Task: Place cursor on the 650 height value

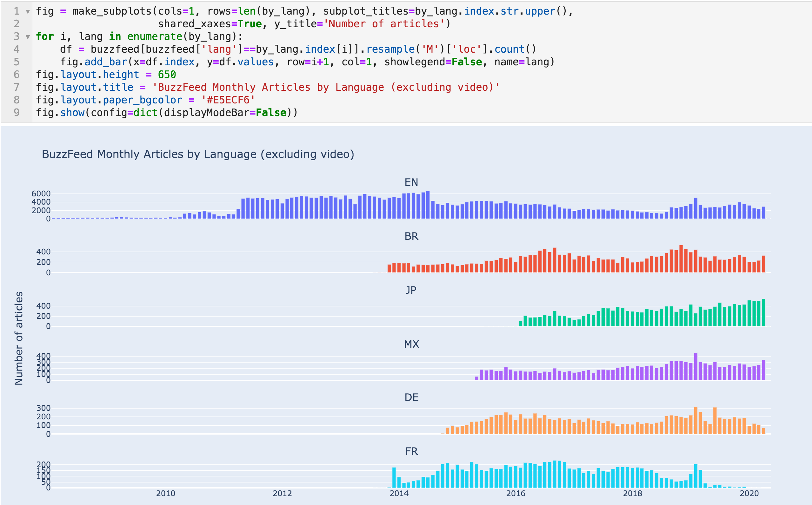Action: point(167,75)
